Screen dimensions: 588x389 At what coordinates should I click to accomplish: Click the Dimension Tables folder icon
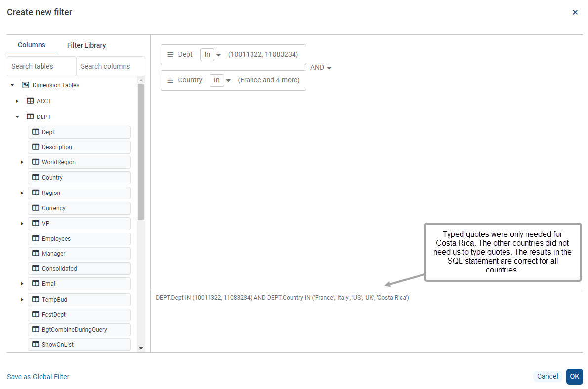(26, 85)
